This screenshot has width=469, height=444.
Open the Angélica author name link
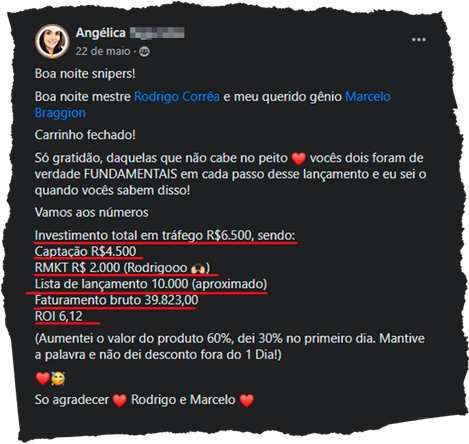pos(100,33)
